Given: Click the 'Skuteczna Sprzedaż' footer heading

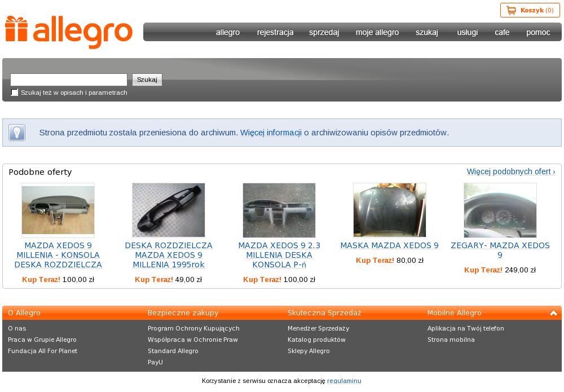Looking at the screenshot, I should click(x=324, y=313).
